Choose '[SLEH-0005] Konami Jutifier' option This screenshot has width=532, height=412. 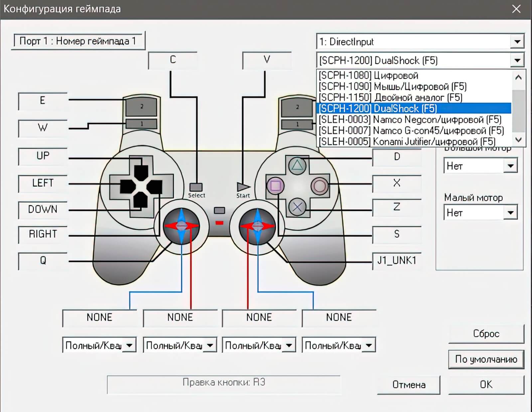click(x=414, y=141)
